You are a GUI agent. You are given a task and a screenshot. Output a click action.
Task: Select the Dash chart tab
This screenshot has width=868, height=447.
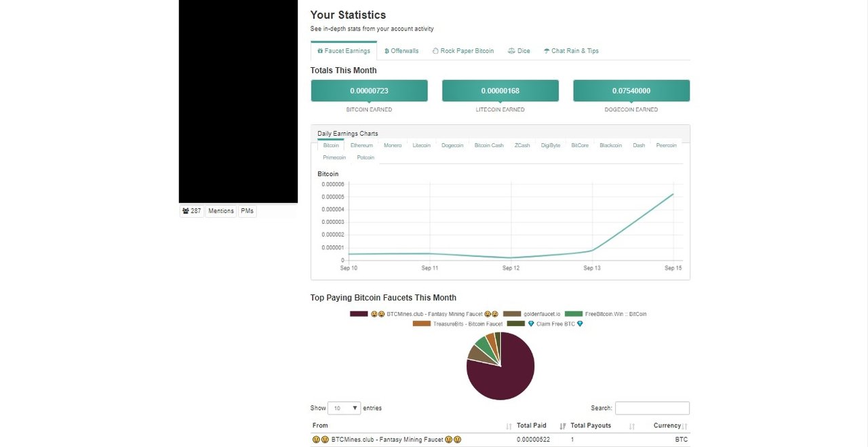point(639,145)
